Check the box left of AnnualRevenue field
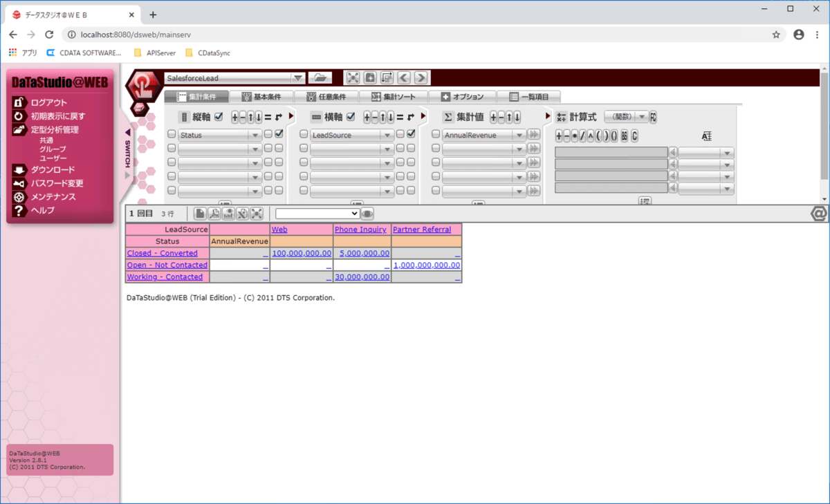The height and width of the screenshot is (504, 830). 436,135
